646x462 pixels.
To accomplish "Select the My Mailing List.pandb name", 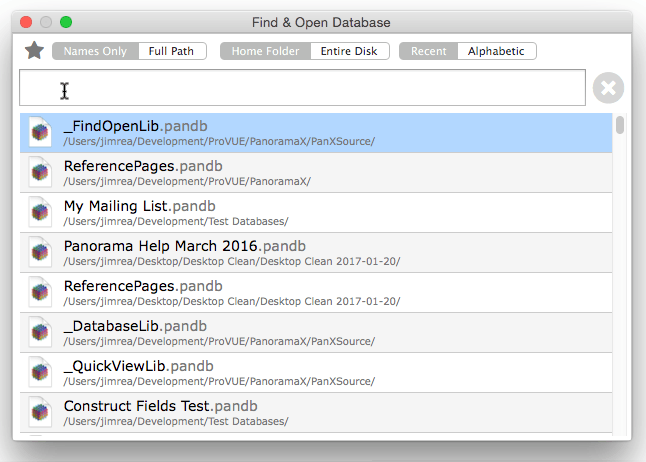I will pos(140,206).
